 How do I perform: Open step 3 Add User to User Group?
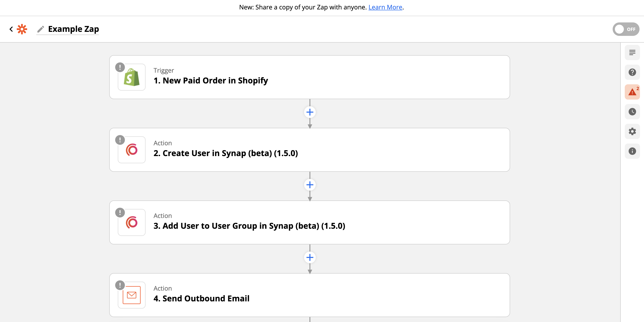click(309, 222)
